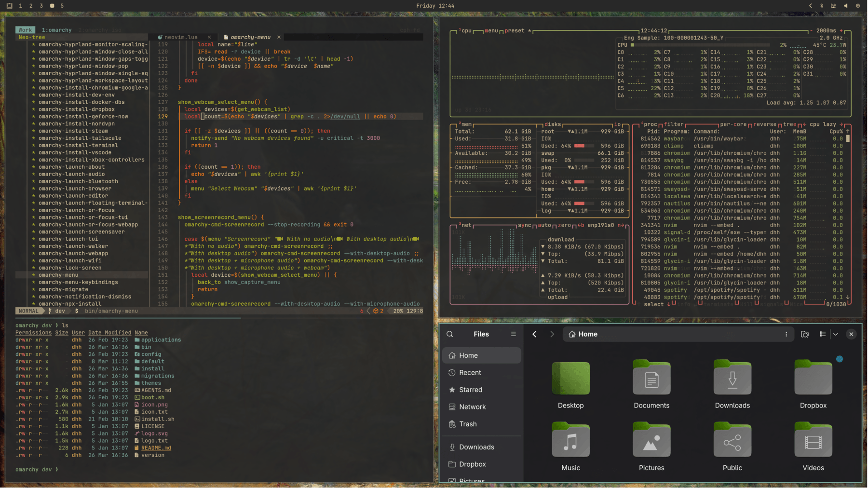
Task: Toggle sync in btop net box
Action: tap(525, 226)
